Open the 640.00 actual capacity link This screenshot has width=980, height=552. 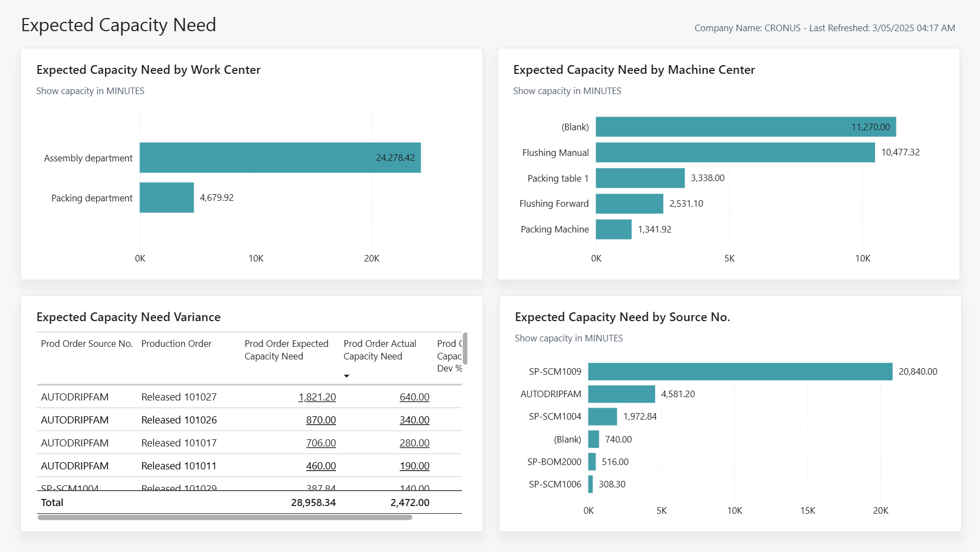coord(415,397)
